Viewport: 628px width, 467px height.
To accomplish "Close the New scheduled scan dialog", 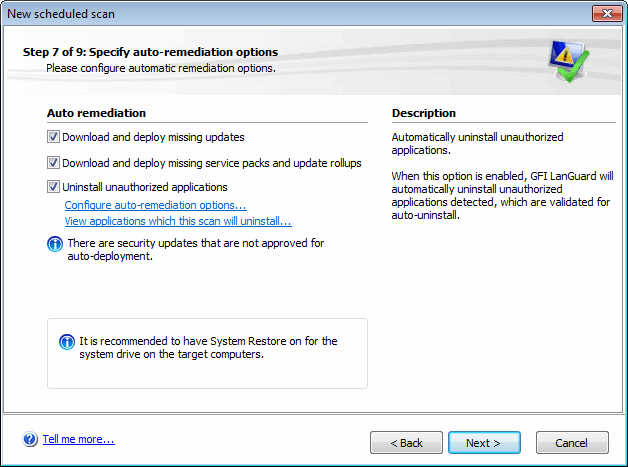I will click(x=607, y=14).
